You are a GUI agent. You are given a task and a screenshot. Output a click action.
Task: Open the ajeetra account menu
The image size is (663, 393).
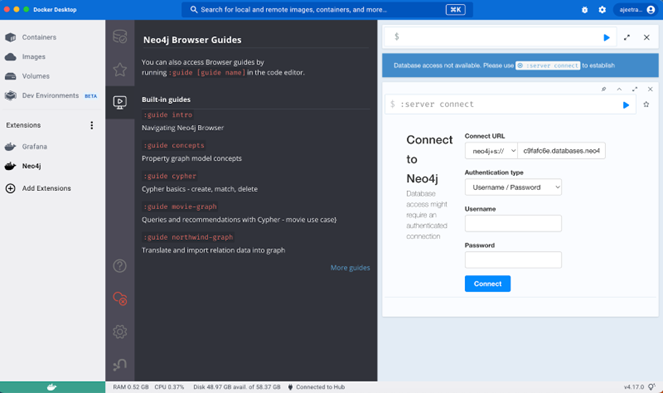tap(636, 10)
